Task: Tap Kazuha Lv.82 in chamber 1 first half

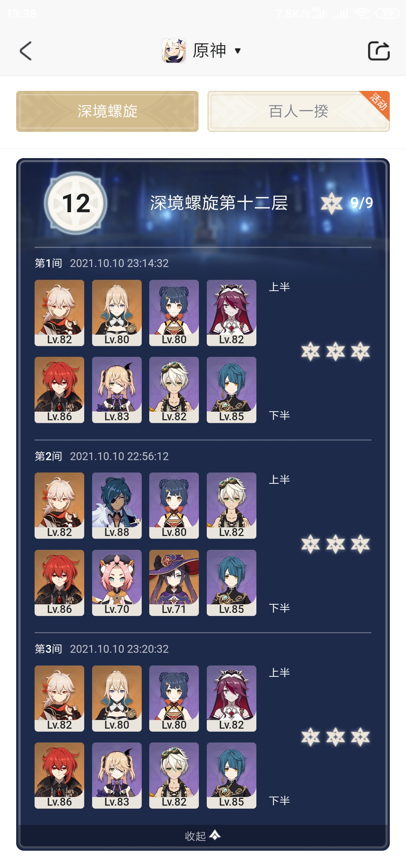Action: click(59, 313)
